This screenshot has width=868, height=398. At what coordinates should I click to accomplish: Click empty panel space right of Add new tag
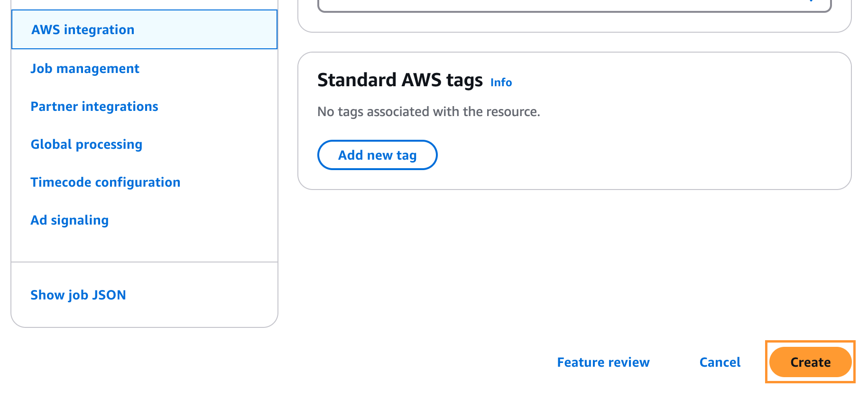click(617, 155)
